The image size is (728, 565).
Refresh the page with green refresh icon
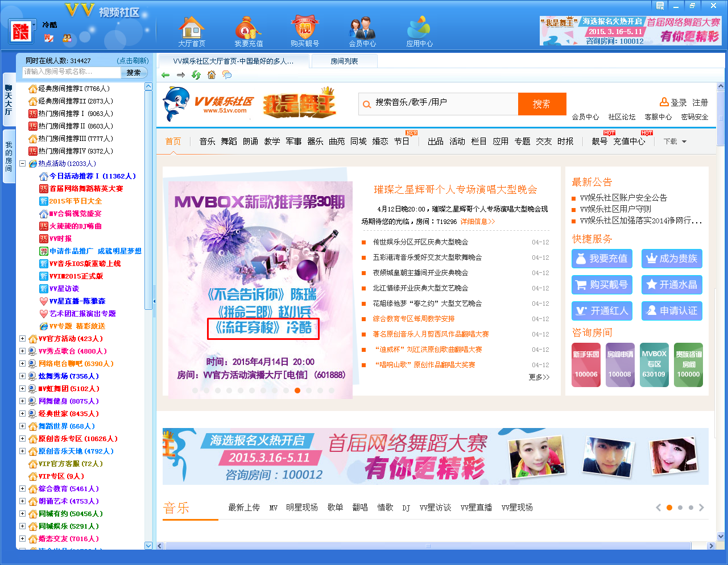(196, 75)
